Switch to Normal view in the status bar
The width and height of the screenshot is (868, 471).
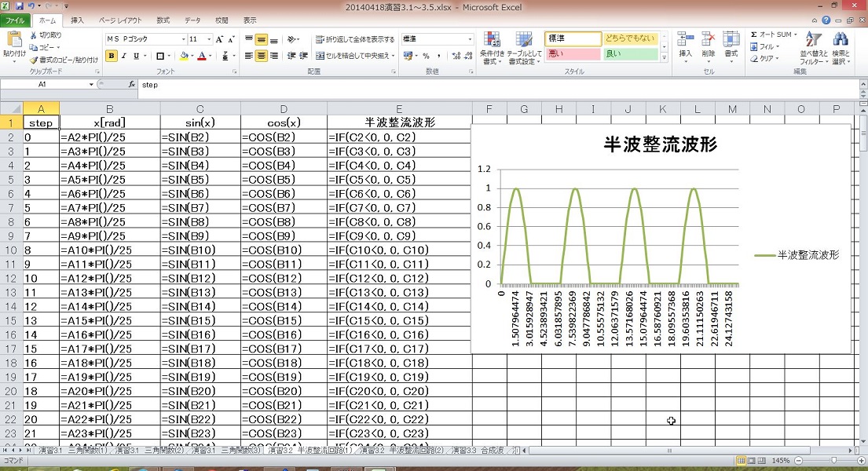pos(742,461)
